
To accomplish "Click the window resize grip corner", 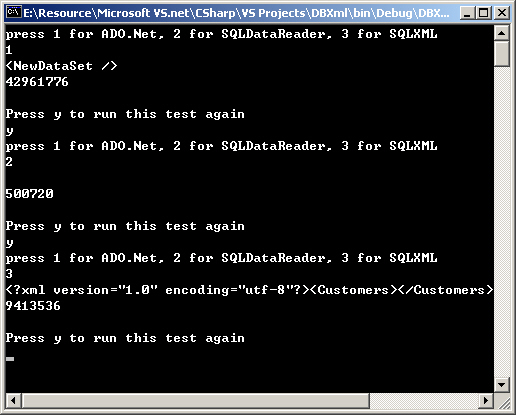I will click(502, 401).
